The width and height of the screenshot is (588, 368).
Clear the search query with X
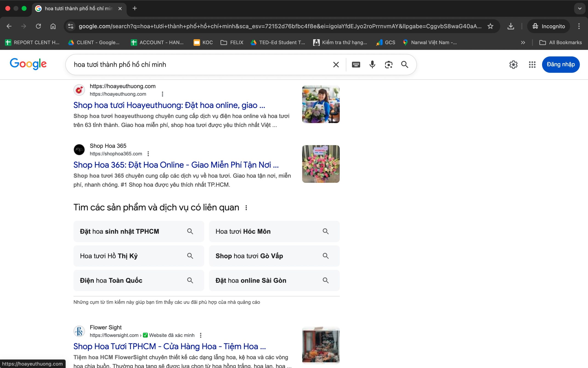(x=336, y=64)
